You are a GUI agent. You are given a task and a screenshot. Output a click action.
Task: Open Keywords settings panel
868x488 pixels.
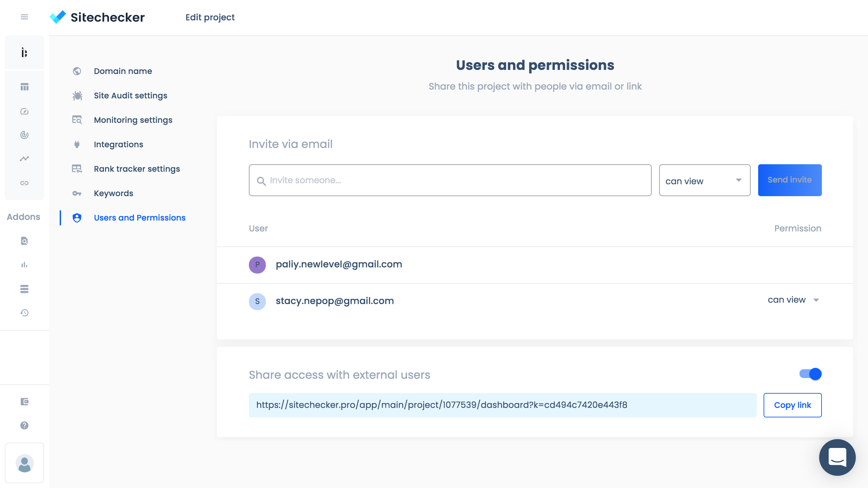tap(113, 193)
